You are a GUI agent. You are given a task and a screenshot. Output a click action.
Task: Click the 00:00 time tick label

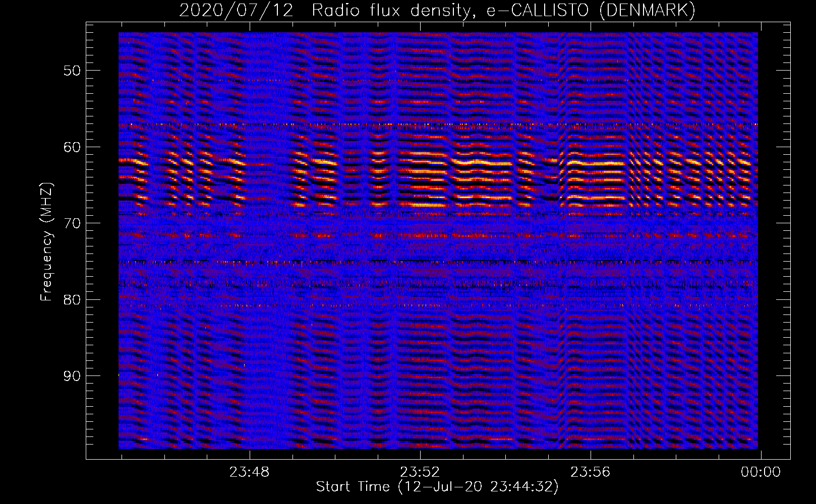[x=761, y=472]
